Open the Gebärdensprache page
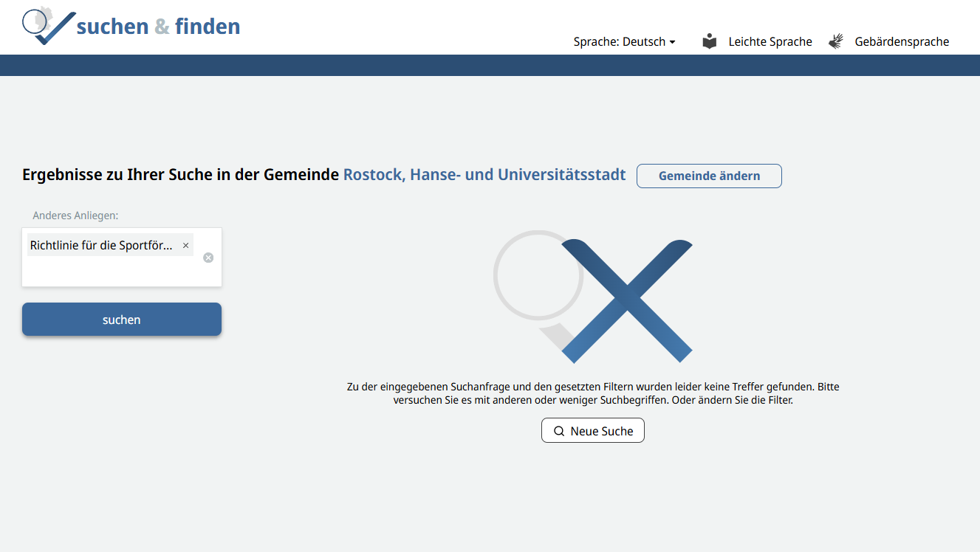The image size is (980, 552). pyautogui.click(x=902, y=41)
